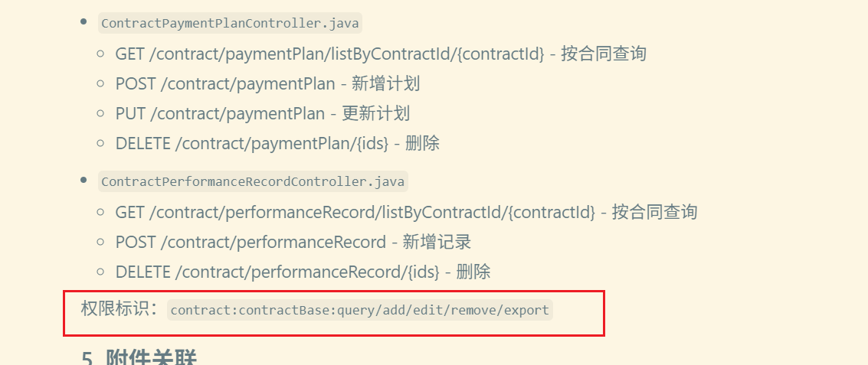Click the GET paymentPlan listByContractId endpoint
868x365 pixels.
[329, 54]
